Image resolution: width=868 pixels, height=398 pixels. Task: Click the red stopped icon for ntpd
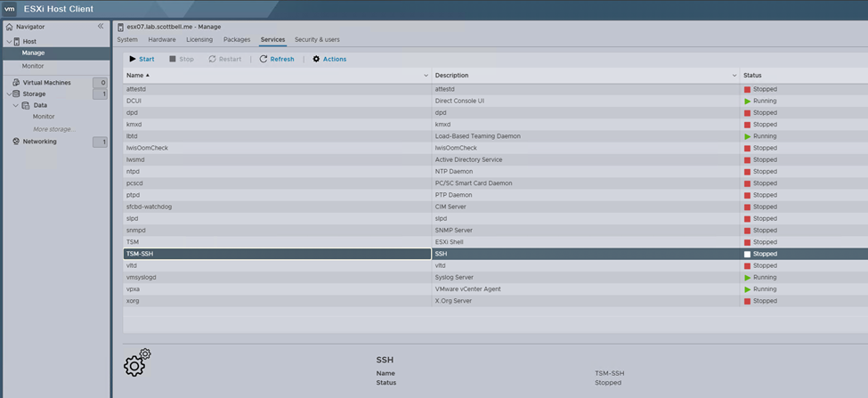[x=748, y=172]
